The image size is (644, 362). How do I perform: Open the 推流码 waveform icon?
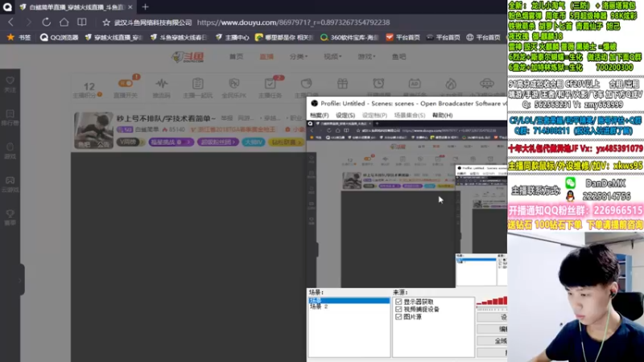click(162, 84)
